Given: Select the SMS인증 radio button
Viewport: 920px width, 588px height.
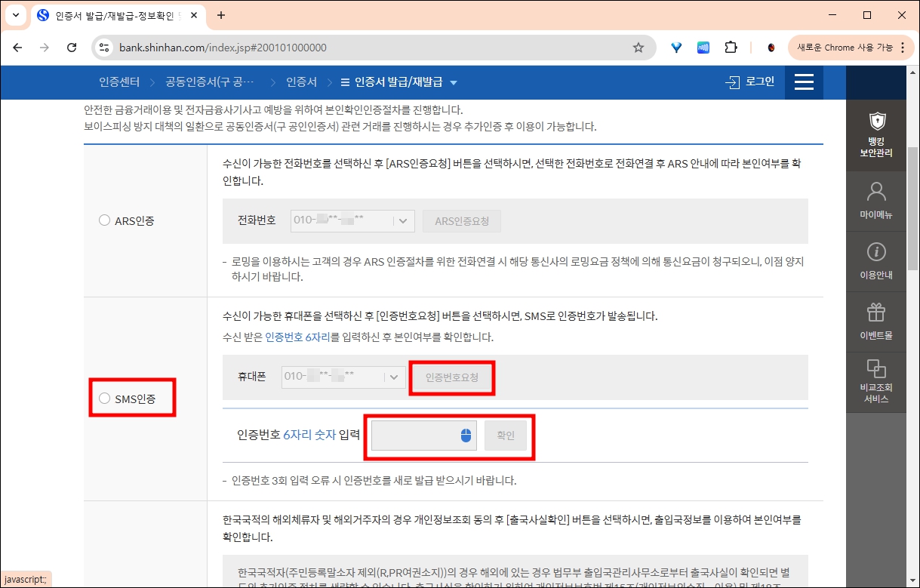Looking at the screenshot, I should (103, 399).
